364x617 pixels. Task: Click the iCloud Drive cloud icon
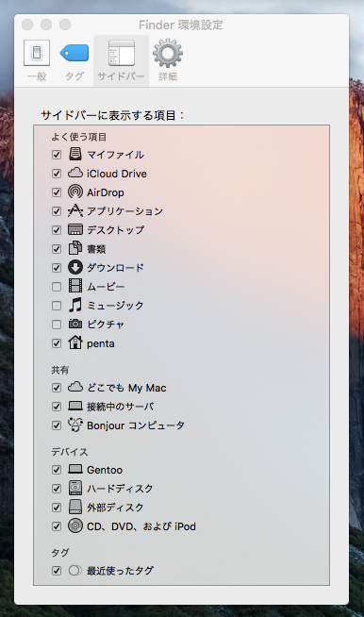[x=75, y=173]
